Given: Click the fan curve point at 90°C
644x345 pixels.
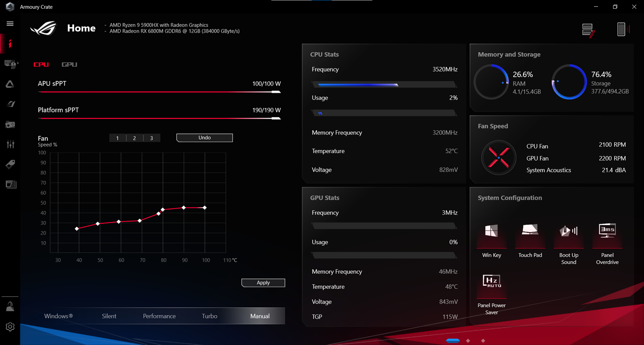Looking at the screenshot, I should [184, 207].
